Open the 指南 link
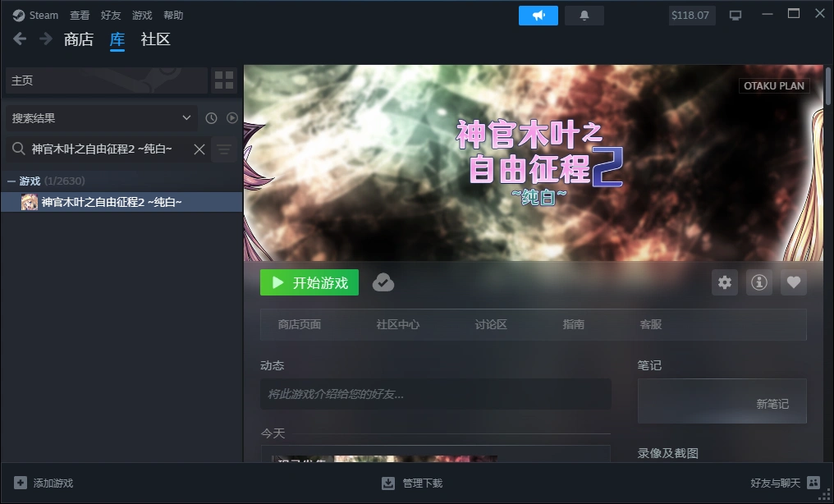Image resolution: width=834 pixels, height=504 pixels. [x=573, y=324]
